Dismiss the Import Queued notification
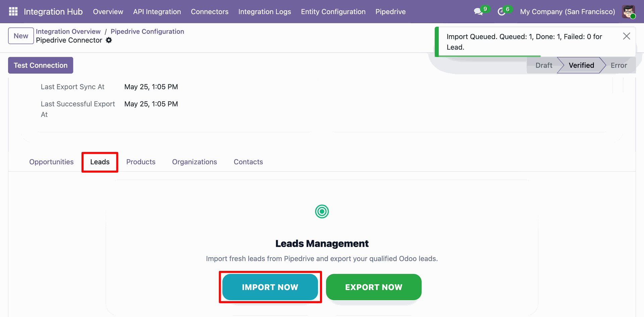 [x=627, y=36]
